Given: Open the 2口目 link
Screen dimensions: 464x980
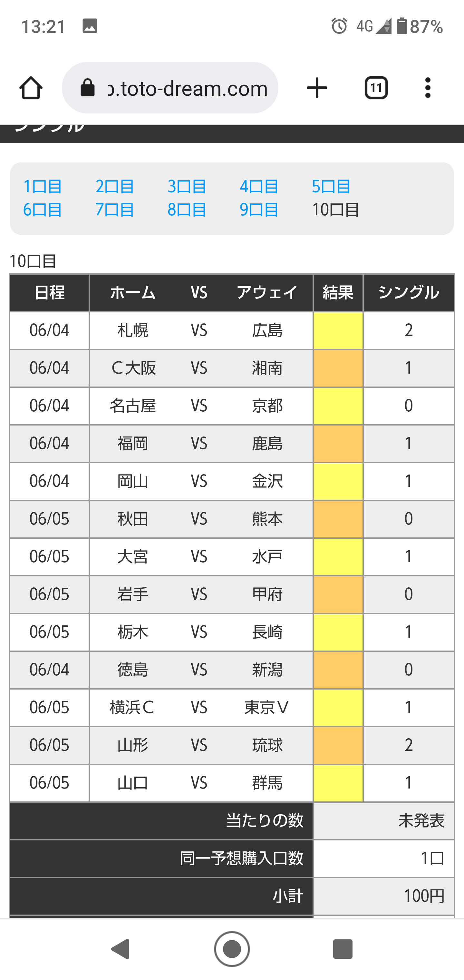Looking at the screenshot, I should [x=115, y=186].
